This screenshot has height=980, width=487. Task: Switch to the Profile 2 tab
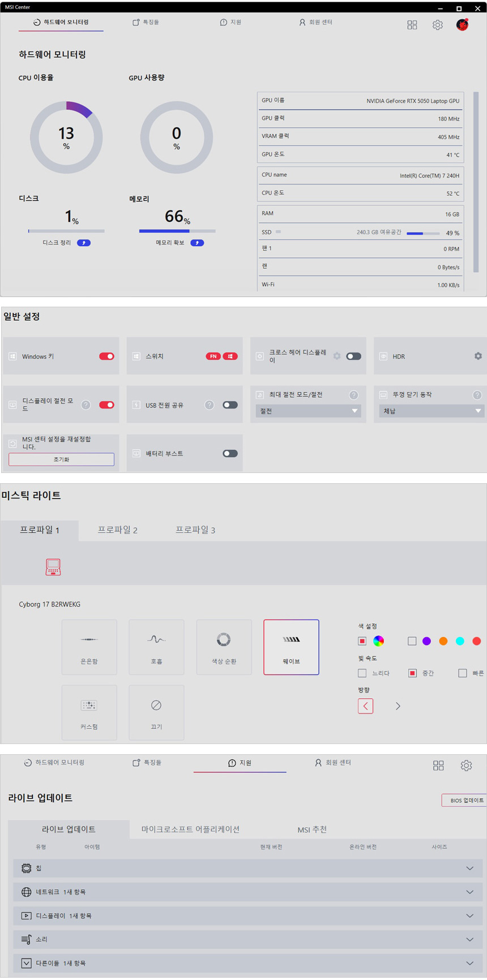coord(117,530)
